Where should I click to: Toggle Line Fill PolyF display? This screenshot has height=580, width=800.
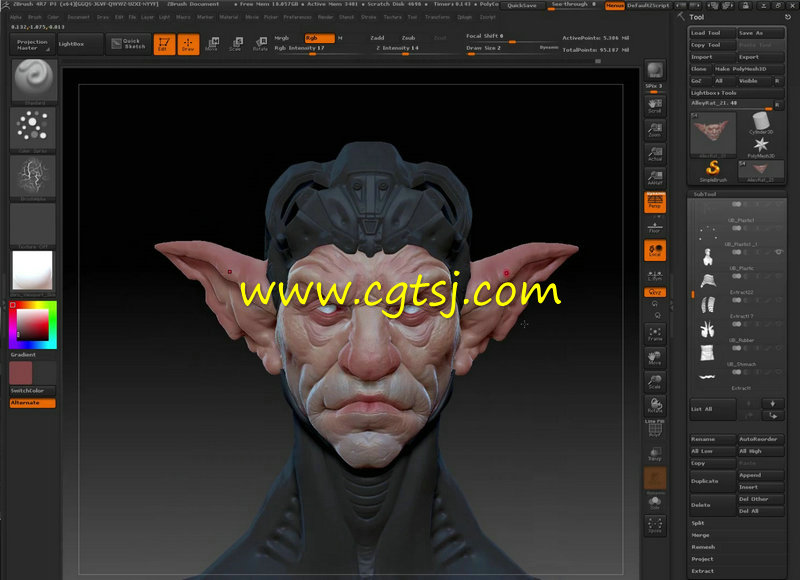[655, 428]
